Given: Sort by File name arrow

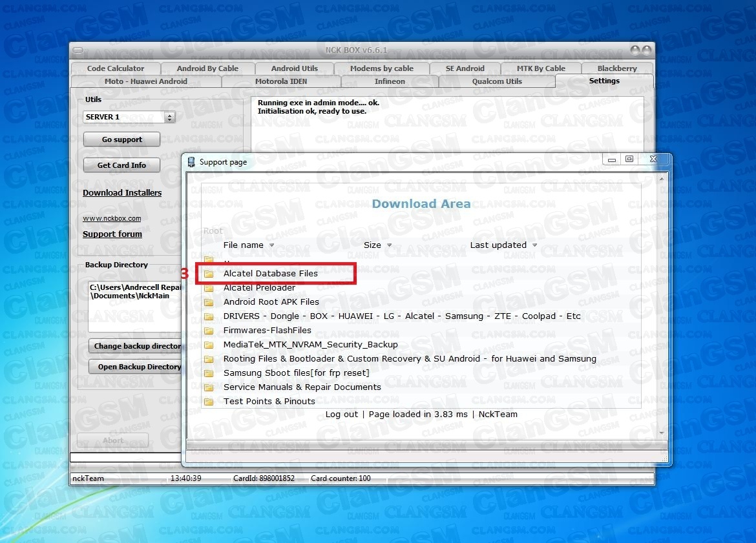Looking at the screenshot, I should pos(271,245).
